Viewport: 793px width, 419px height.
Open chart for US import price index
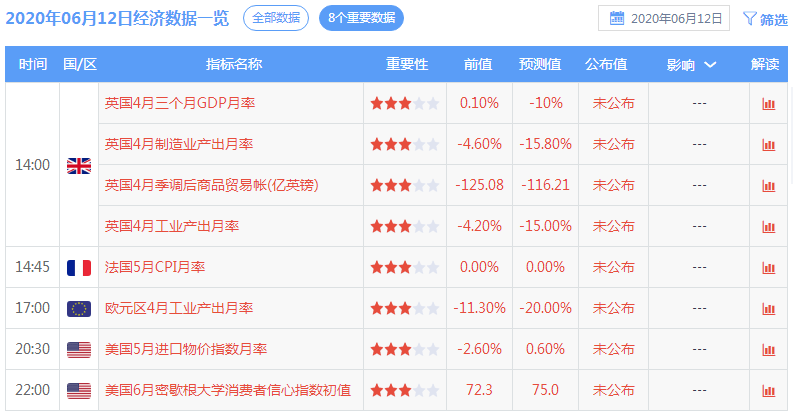click(768, 349)
